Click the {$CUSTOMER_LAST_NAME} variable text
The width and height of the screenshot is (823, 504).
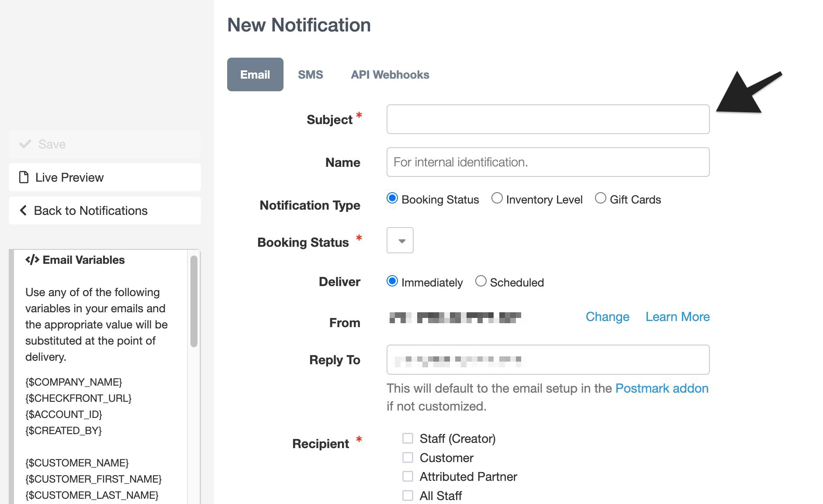click(92, 495)
